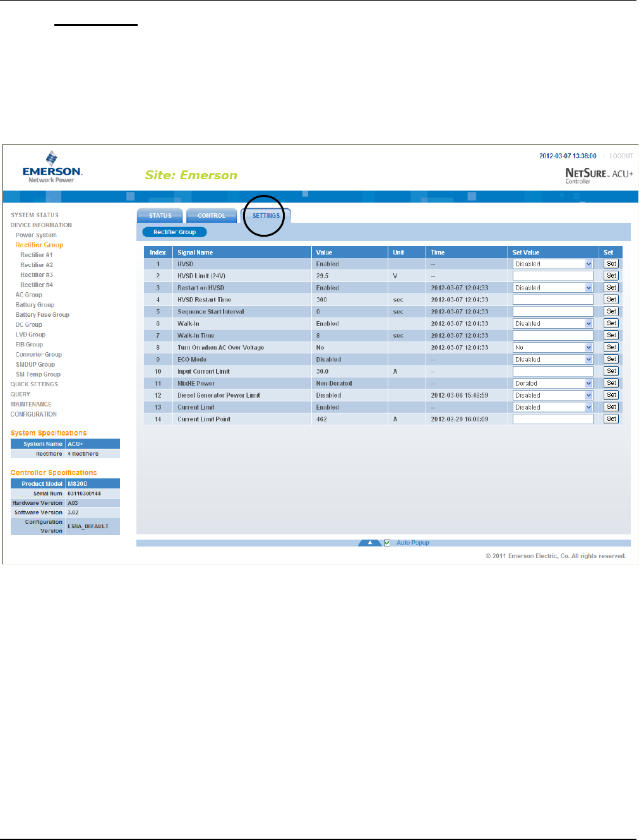Click the Sequence Start Interval input field

coord(553,312)
